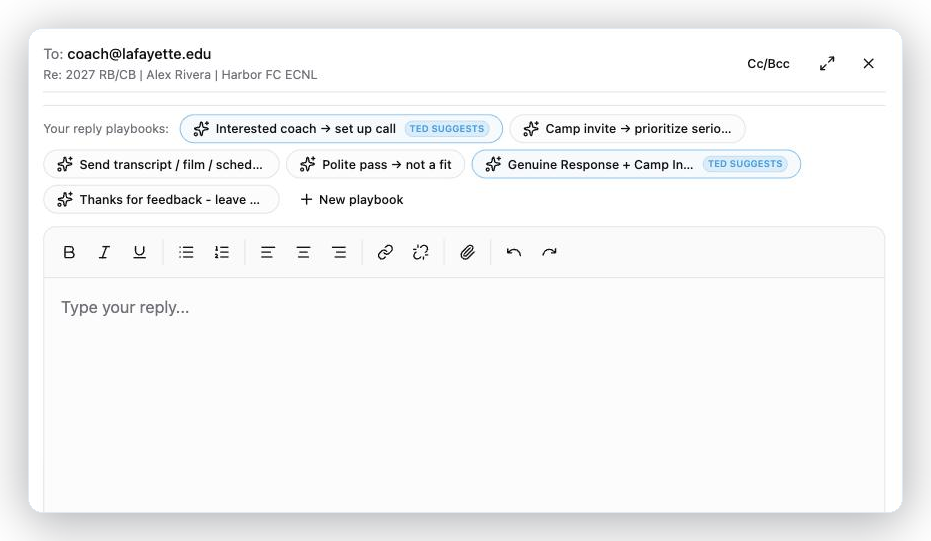Viewport: 931px width, 541px height.
Task: Insert a hyperlink
Action: (x=385, y=252)
